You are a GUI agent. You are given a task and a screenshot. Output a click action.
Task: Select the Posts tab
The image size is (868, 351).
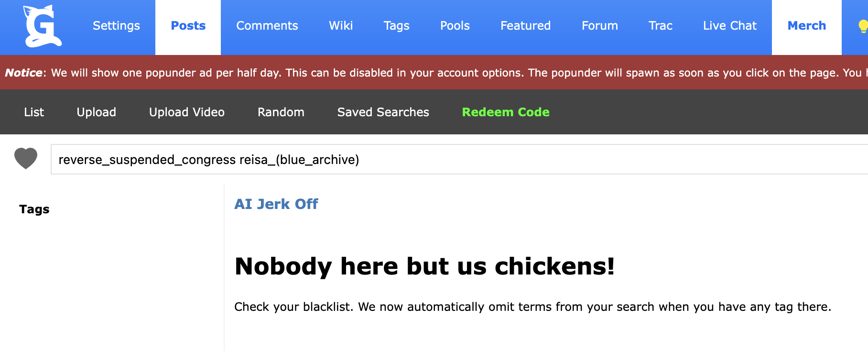pos(188,26)
